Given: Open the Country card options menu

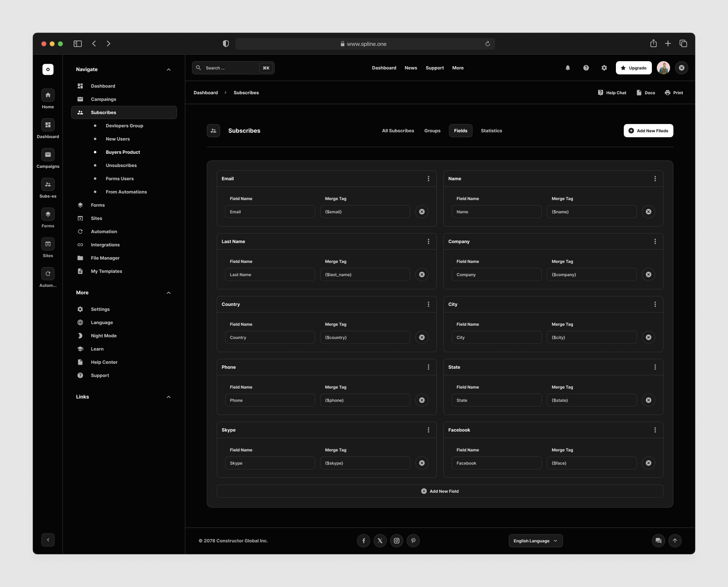Looking at the screenshot, I should point(429,304).
